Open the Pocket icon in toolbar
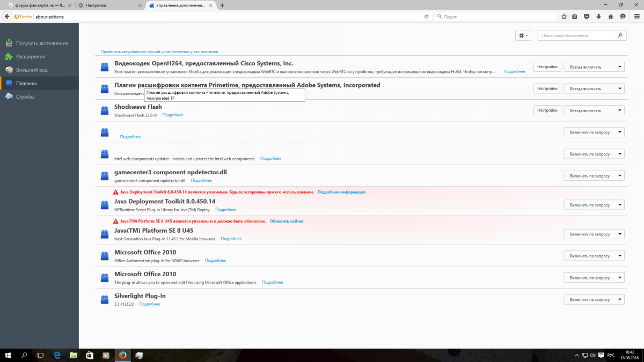The height and width of the screenshot is (362, 644). tap(587, 17)
